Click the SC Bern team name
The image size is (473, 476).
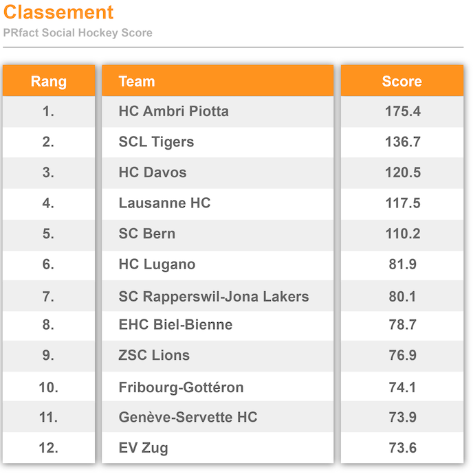pos(146,234)
